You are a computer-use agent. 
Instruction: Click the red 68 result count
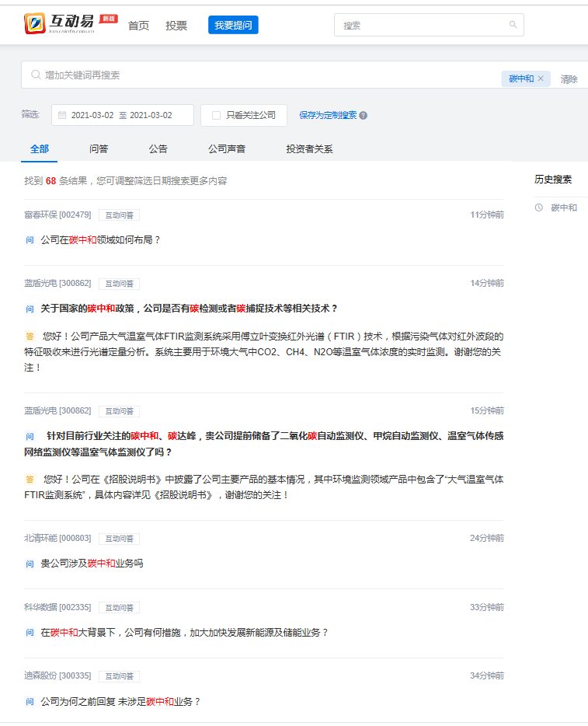click(51, 180)
